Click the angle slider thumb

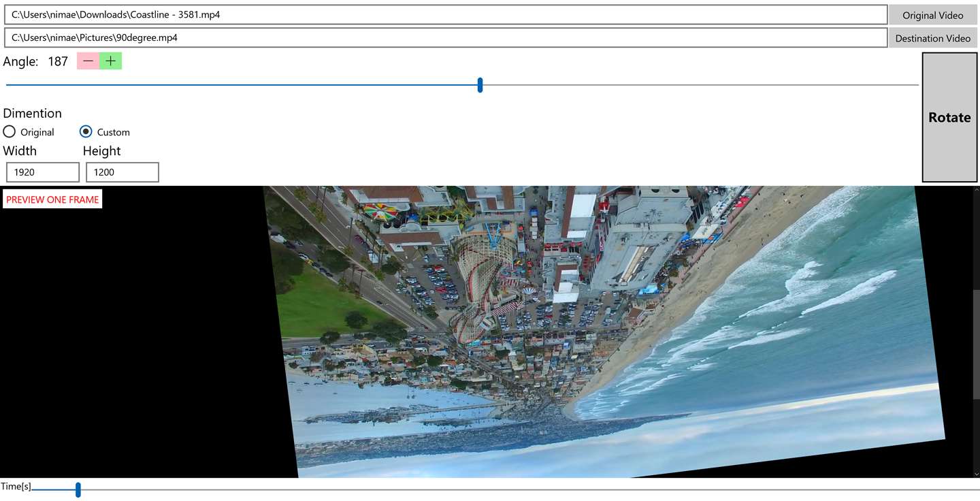pyautogui.click(x=480, y=85)
